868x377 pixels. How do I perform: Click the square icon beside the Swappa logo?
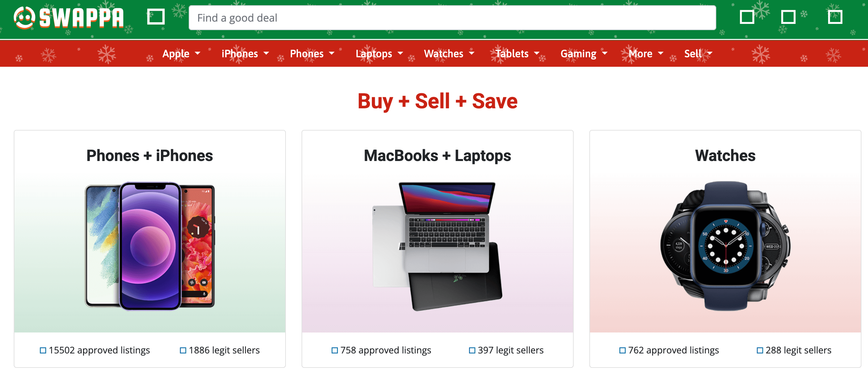coord(156,17)
